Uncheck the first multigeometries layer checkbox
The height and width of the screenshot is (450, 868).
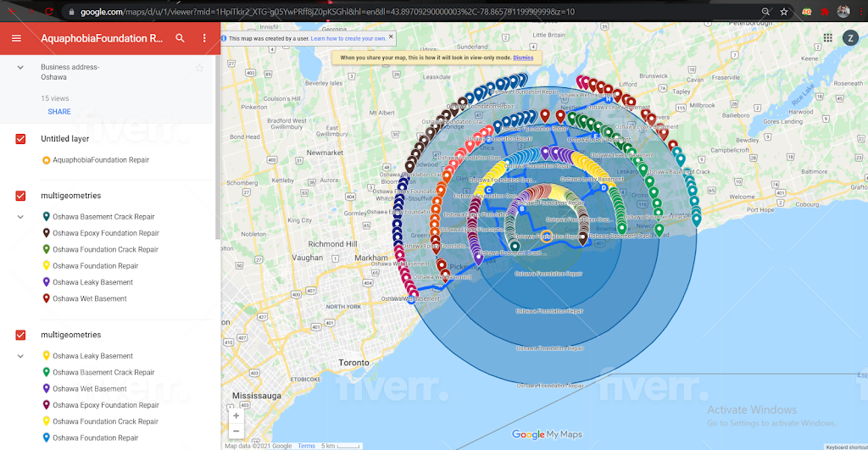coord(20,196)
